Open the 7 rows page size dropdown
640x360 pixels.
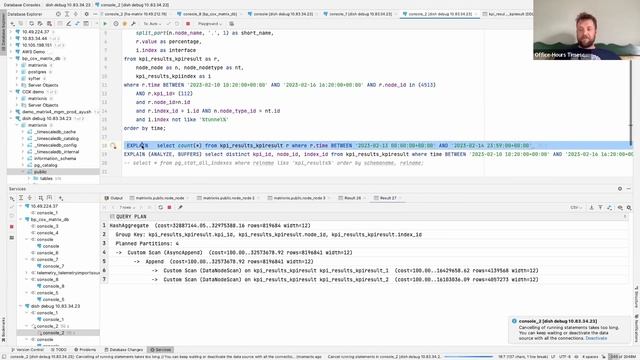coord(127,207)
